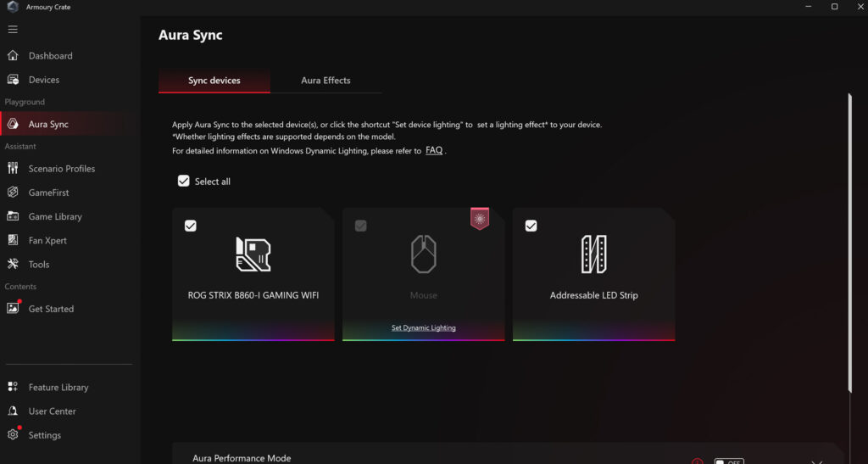Click the greyed-out Mouse checkbox
The image size is (868, 464).
360,226
